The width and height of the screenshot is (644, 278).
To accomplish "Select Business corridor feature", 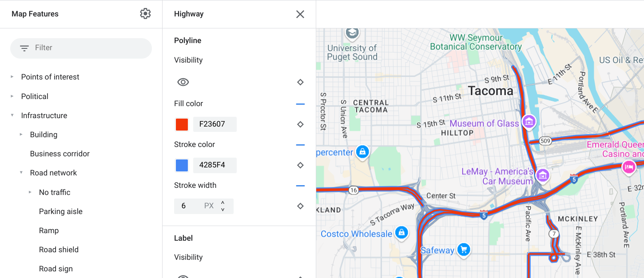I will pos(60,154).
